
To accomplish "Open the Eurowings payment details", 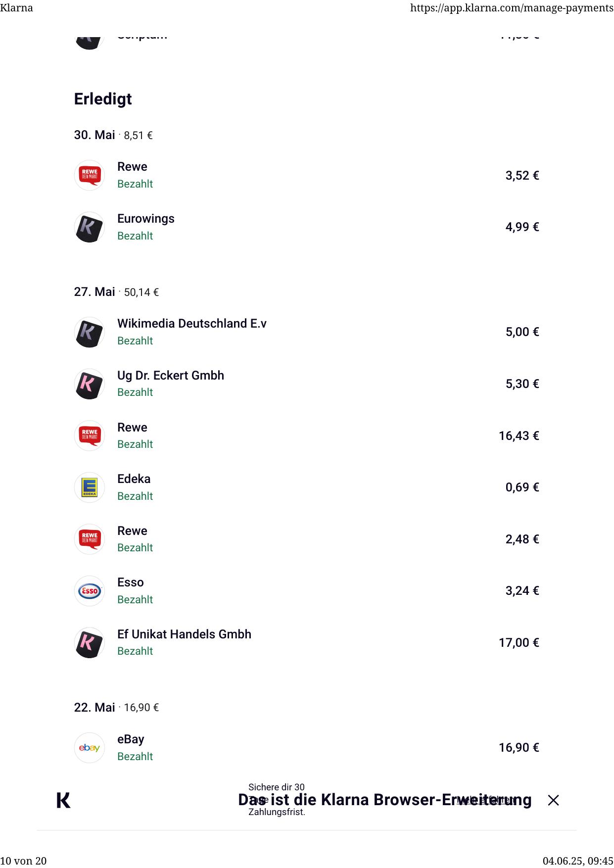I will point(146,219).
